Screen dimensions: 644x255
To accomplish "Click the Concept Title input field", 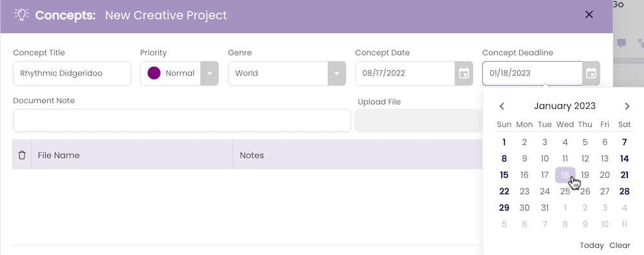I will (72, 73).
